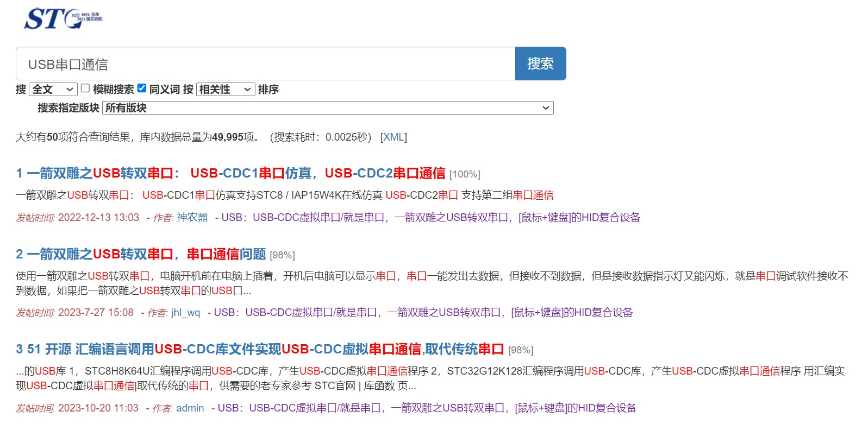868x424 pixels.
Task: Click the 排序 label text
Action: 268,89
